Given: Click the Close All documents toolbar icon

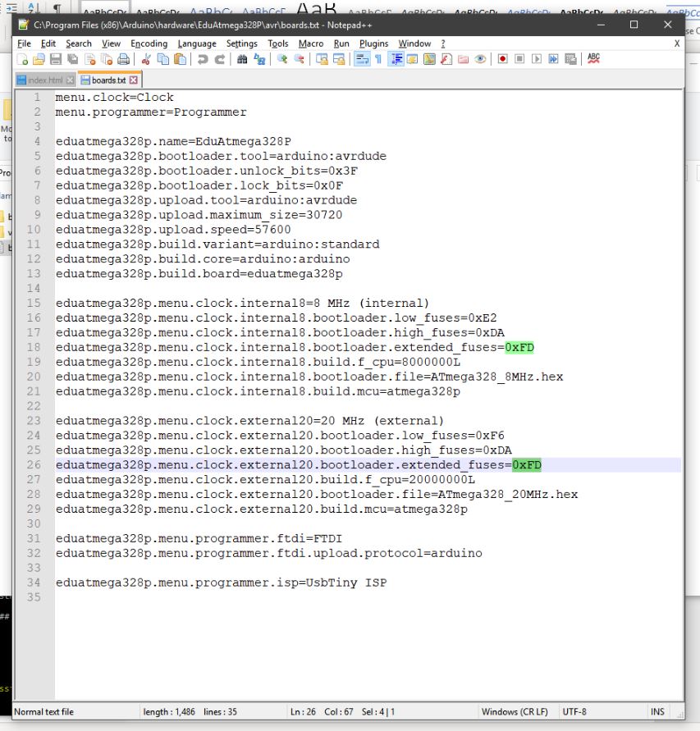Looking at the screenshot, I should click(x=107, y=59).
